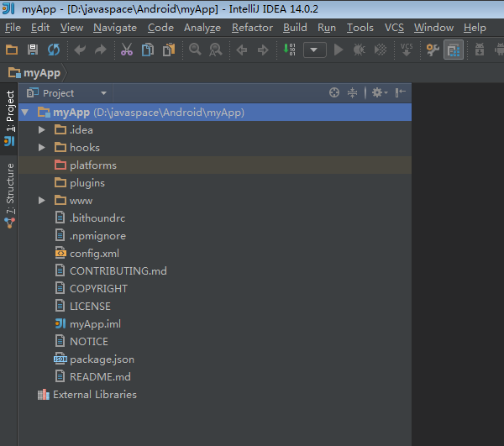This screenshot has width=504, height=446.
Task: Open Project Structure icon
Action: (x=454, y=50)
